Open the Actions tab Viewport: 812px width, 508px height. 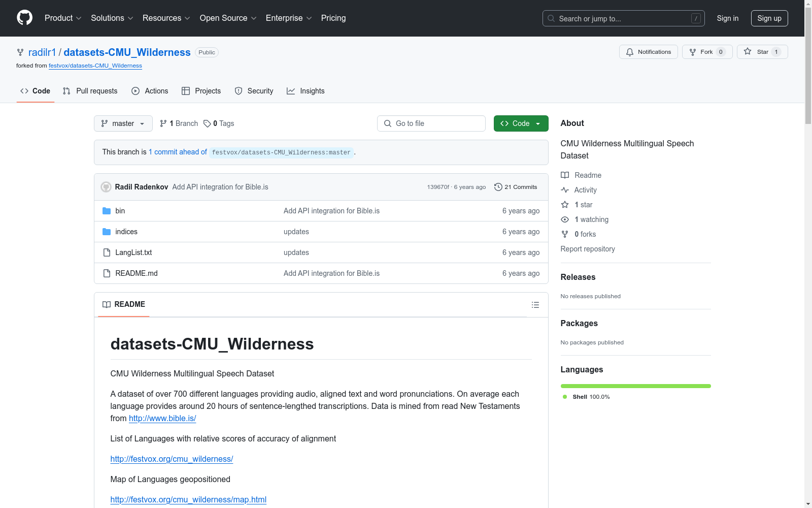(x=150, y=91)
